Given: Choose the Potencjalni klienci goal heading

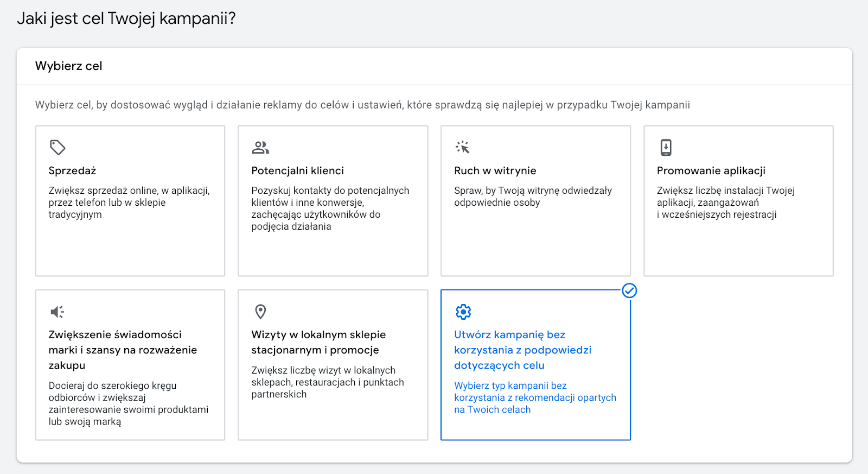Looking at the screenshot, I should click(x=297, y=170).
